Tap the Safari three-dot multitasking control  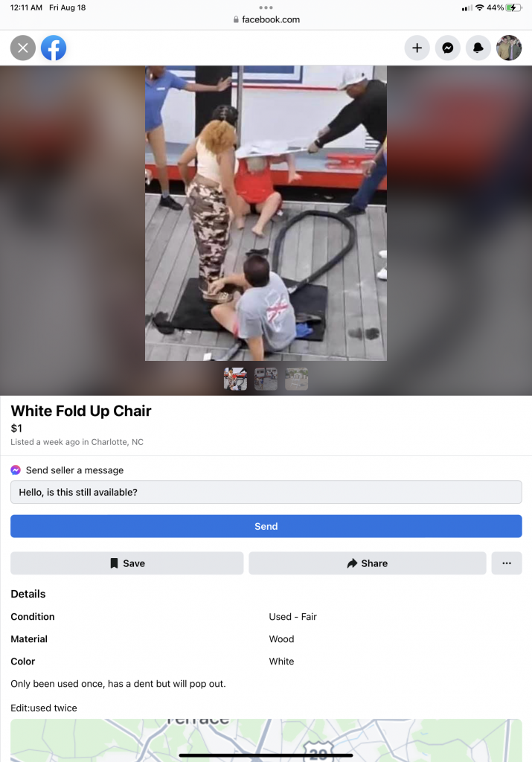point(266,7)
